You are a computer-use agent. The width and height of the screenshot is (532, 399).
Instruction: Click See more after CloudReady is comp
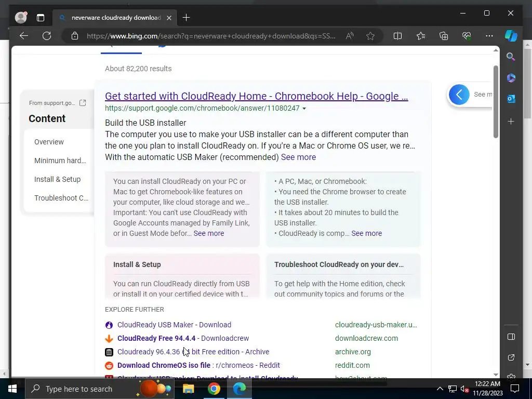coord(366,233)
